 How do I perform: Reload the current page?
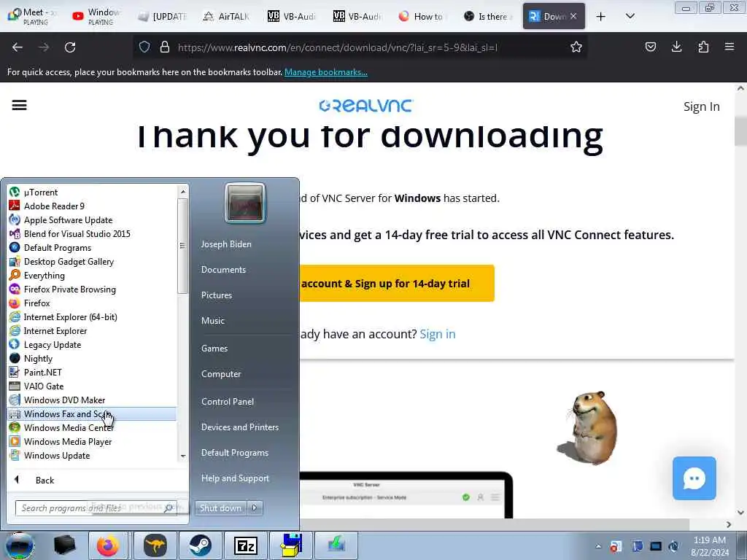coord(70,47)
